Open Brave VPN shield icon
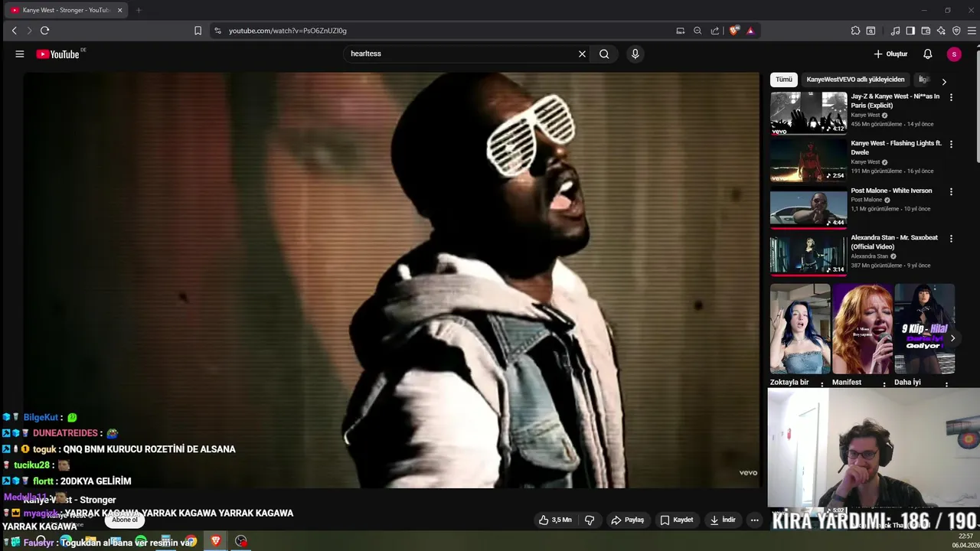The height and width of the screenshot is (551, 980). click(x=956, y=31)
